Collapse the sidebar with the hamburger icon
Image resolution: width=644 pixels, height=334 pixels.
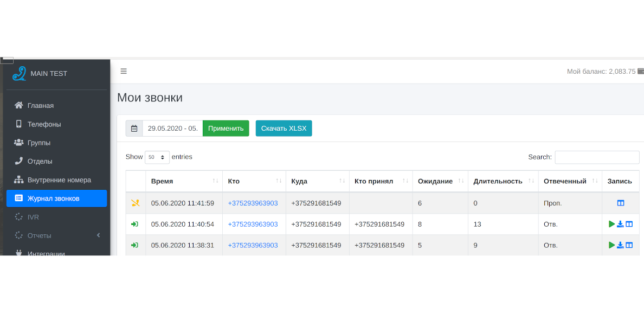124,71
